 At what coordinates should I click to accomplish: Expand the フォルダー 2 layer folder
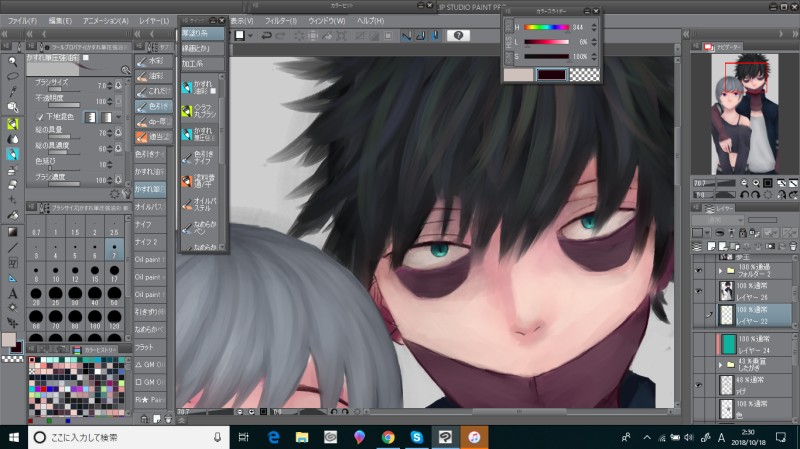[720, 270]
